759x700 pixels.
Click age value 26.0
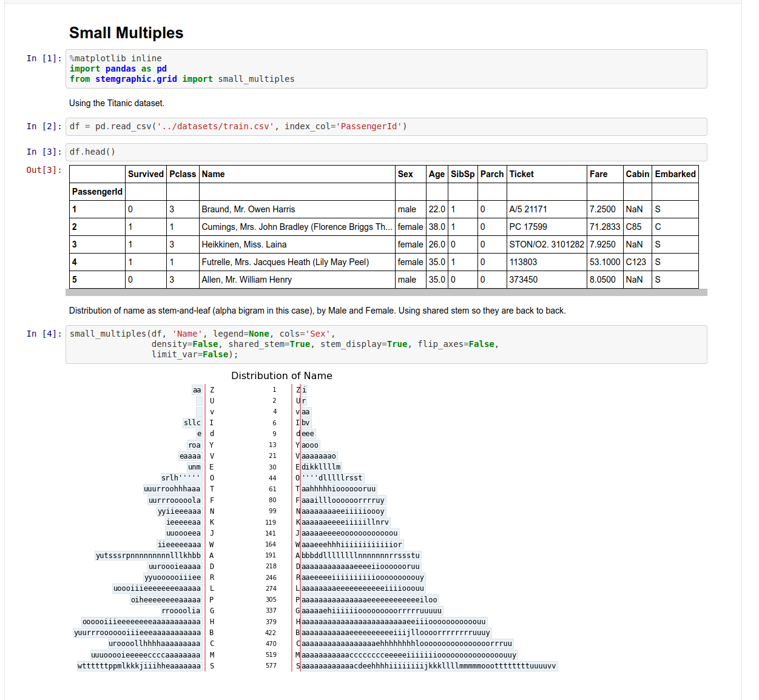pyautogui.click(x=437, y=244)
